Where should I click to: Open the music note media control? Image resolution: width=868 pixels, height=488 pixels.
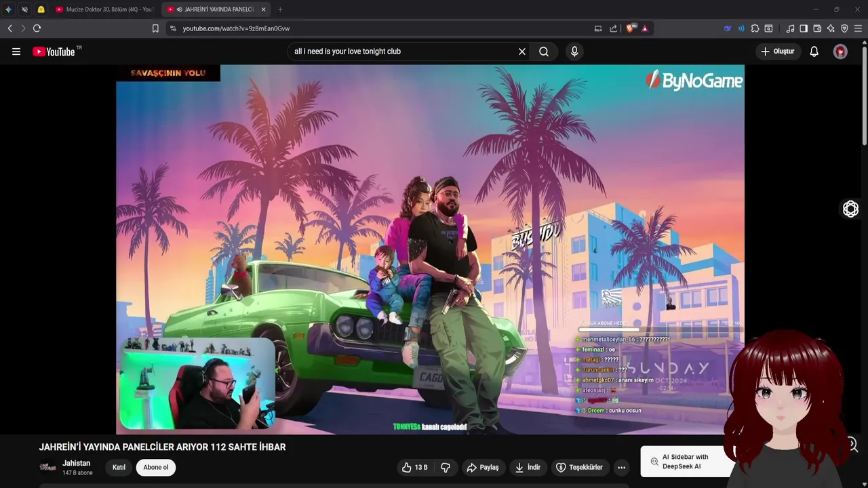pos(790,28)
